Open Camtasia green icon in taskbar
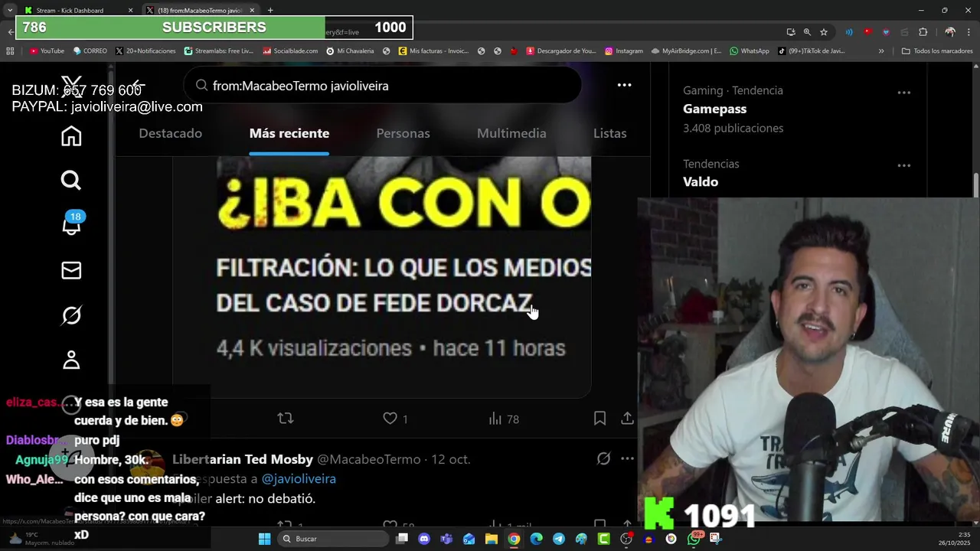This screenshot has width=980, height=551. [x=603, y=539]
